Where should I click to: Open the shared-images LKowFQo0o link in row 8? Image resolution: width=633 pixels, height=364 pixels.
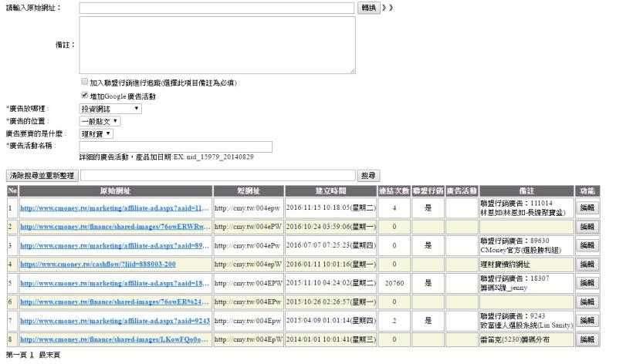click(x=114, y=339)
